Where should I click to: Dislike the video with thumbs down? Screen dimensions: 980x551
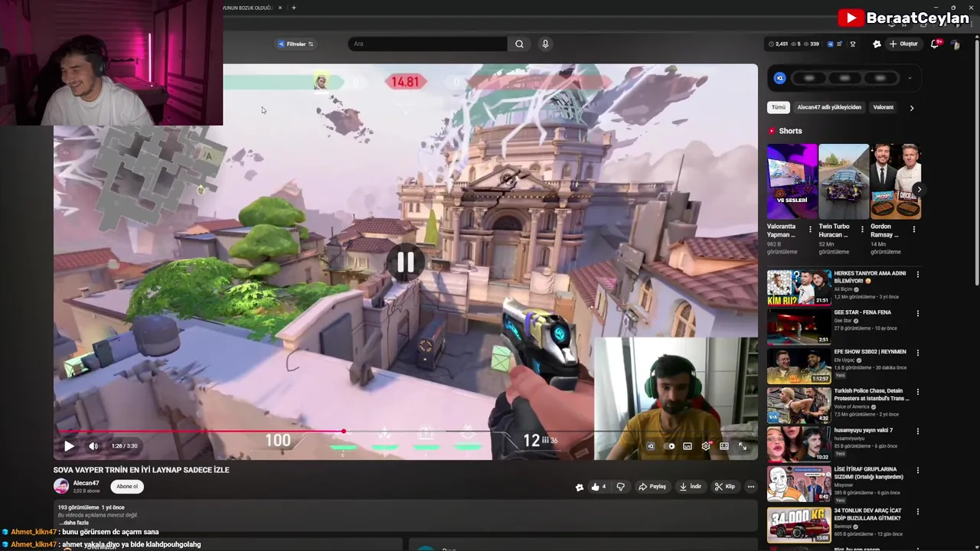[x=621, y=487]
